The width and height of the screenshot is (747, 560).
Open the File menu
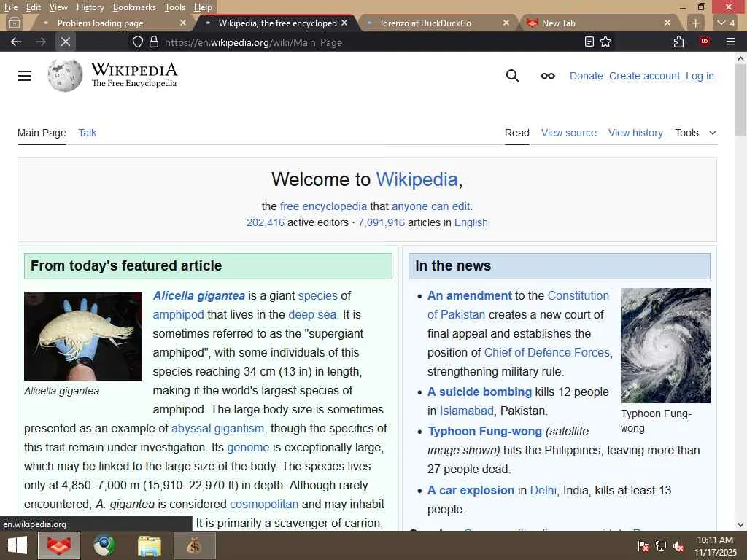tap(10, 7)
